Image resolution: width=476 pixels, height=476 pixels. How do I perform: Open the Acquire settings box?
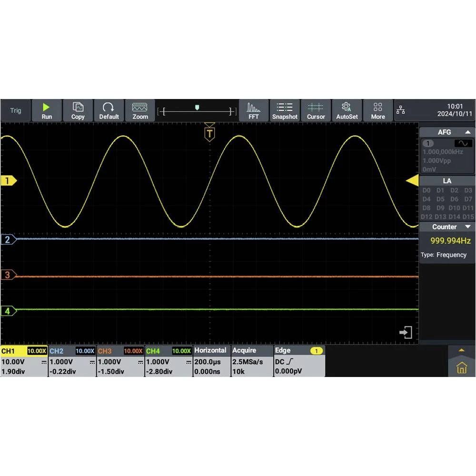[251, 361]
